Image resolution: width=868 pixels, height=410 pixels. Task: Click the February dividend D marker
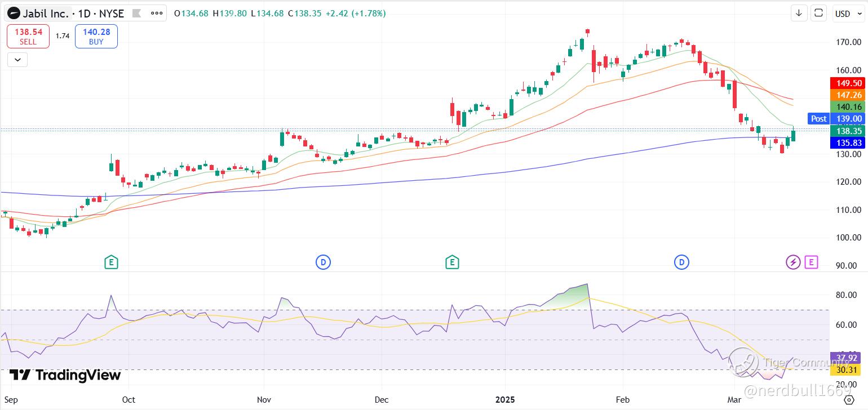point(681,262)
